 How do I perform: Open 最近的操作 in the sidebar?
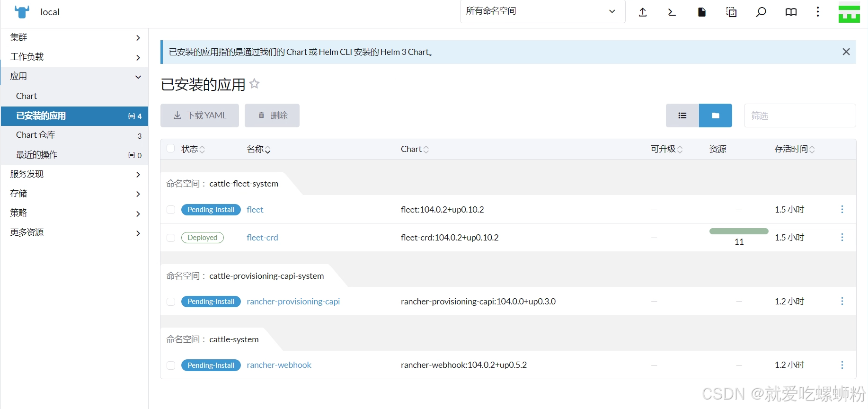point(74,155)
